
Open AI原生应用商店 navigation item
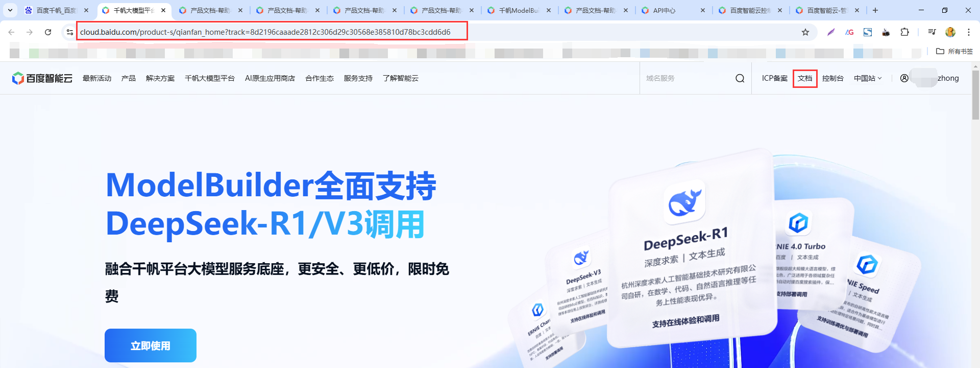tap(270, 78)
